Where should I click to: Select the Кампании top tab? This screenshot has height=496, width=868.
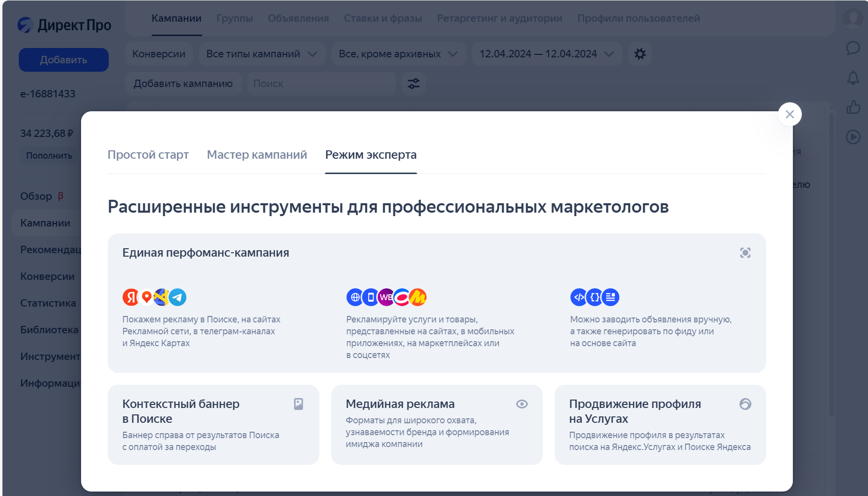point(176,18)
